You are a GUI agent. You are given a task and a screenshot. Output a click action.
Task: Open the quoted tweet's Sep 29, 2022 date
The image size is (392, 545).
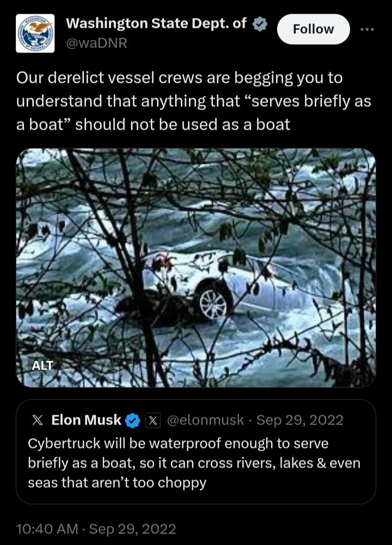(300, 420)
